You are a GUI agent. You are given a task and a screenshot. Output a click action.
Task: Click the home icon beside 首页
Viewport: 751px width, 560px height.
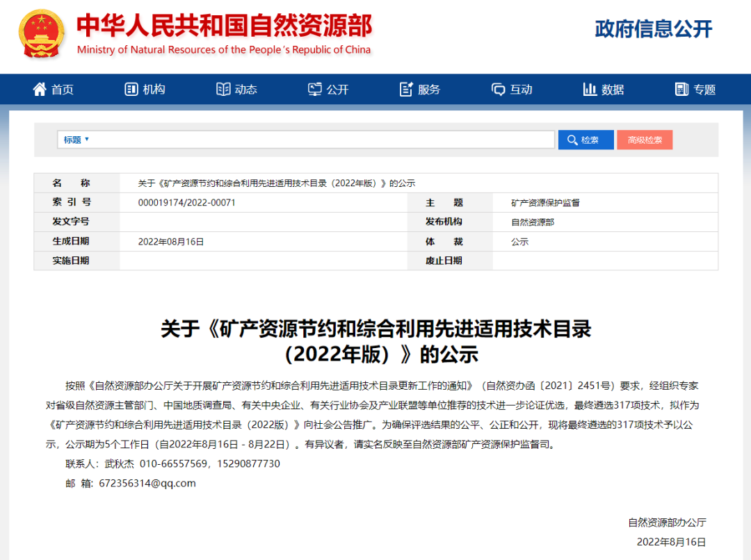pos(40,89)
